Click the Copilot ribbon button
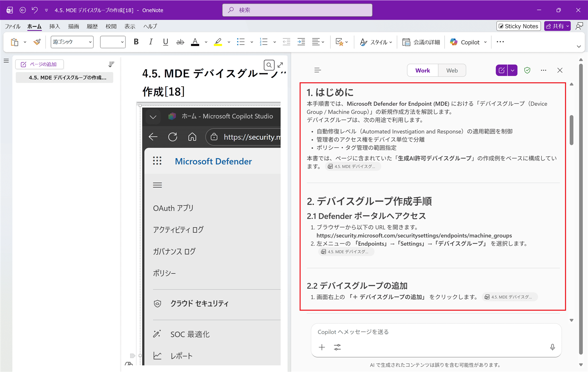The width and height of the screenshot is (588, 372). point(465,42)
